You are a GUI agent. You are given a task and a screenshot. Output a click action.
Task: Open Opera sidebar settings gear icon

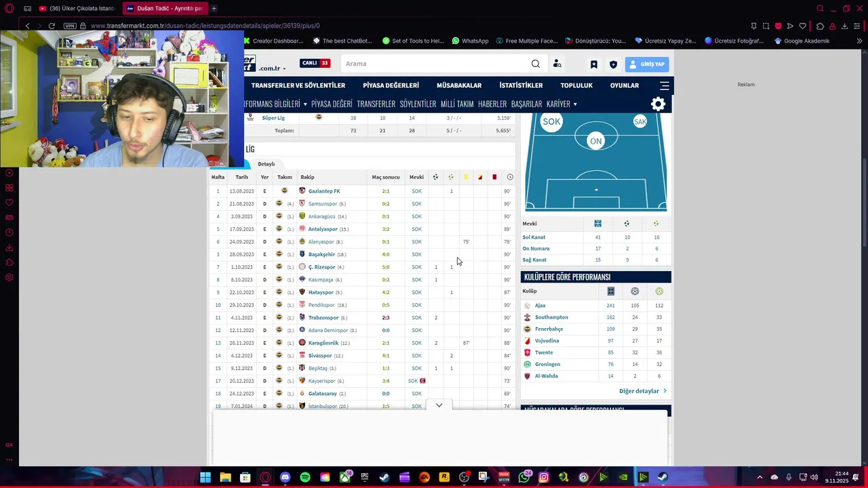point(9,277)
